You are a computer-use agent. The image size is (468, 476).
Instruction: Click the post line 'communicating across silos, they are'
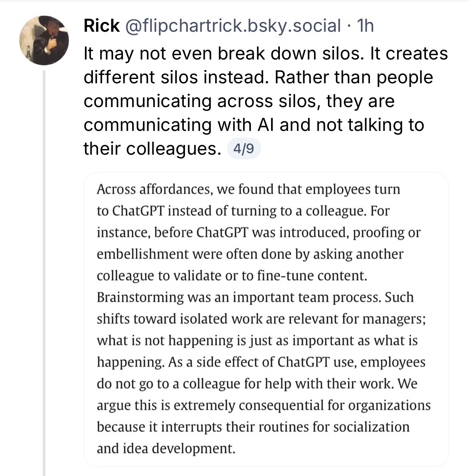tap(239, 101)
